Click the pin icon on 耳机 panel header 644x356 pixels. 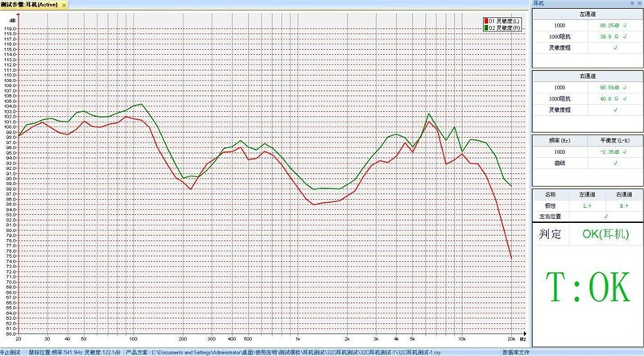point(630,4)
